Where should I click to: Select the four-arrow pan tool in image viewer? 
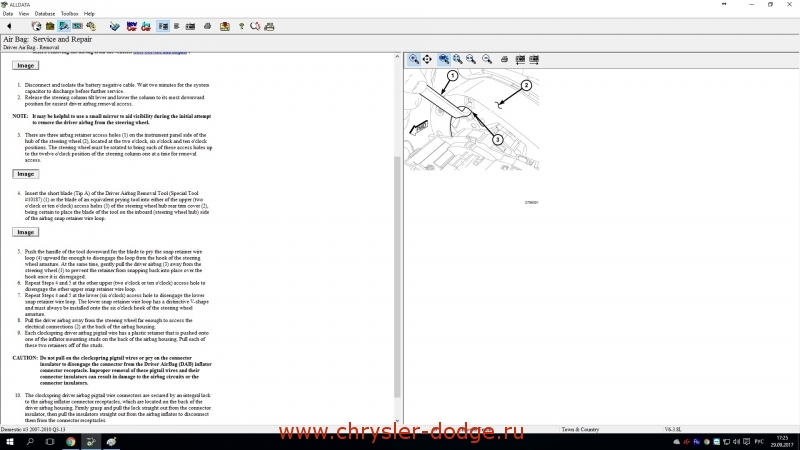point(427,59)
